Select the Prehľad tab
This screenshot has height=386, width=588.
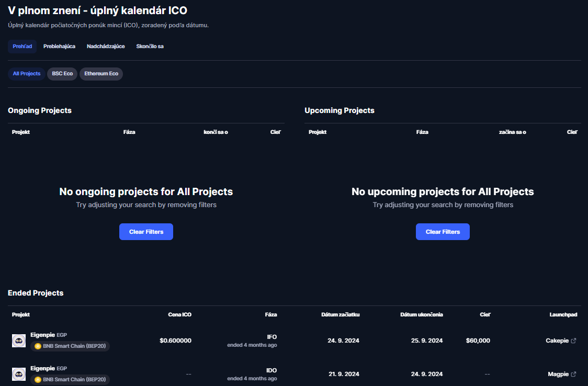(22, 47)
